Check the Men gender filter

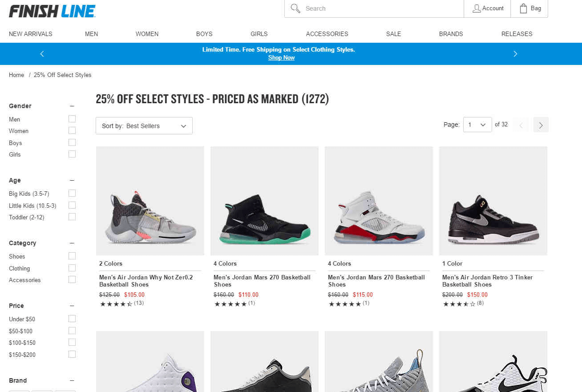[72, 119]
